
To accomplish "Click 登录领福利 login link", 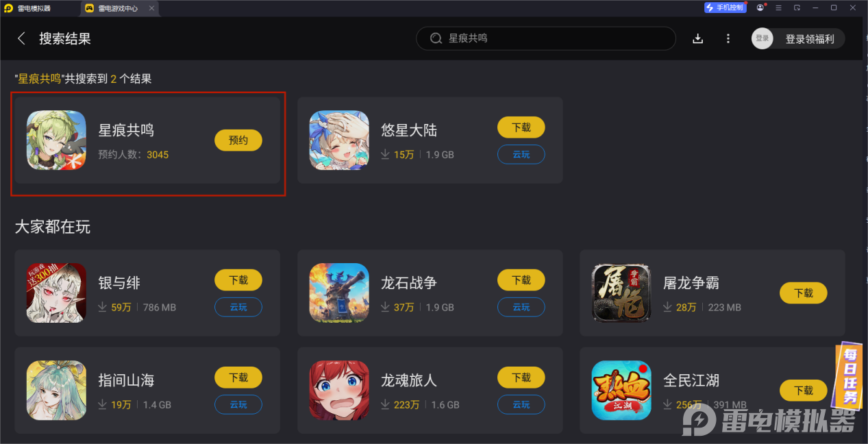I will pyautogui.click(x=810, y=39).
